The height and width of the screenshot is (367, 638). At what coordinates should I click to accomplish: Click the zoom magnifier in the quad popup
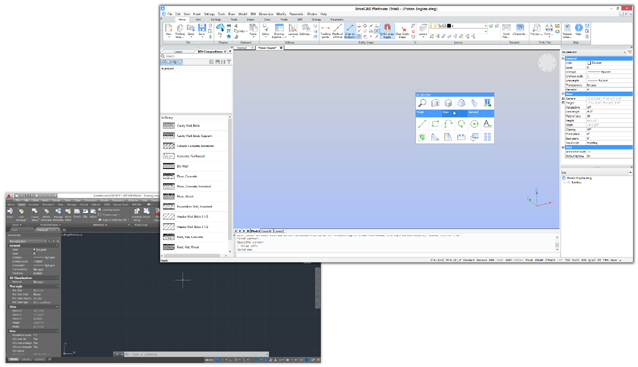[x=422, y=103]
